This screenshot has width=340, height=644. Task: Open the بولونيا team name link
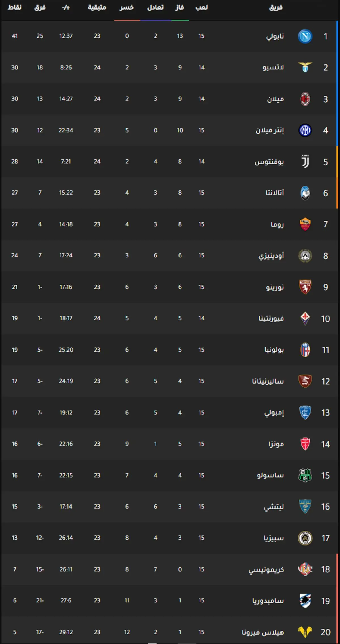pos(274,350)
